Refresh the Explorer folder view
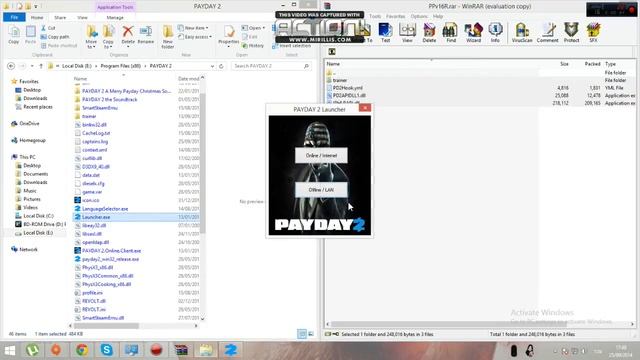Screen dimensions: 640x360 pyautogui.click(x=221, y=66)
